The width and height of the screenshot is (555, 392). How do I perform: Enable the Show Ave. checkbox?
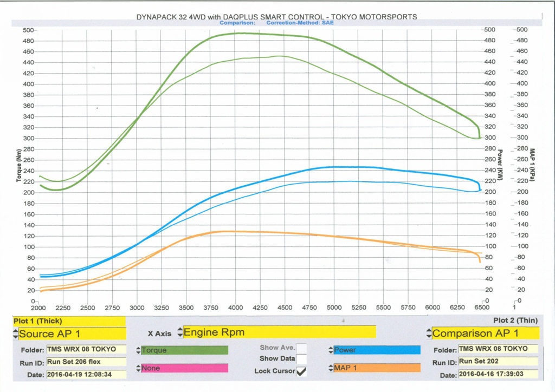(x=301, y=348)
